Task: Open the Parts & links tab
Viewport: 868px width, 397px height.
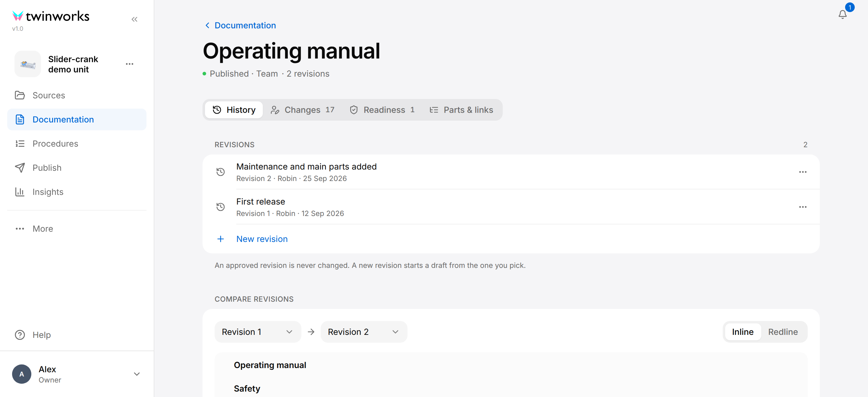Action: 461,110
